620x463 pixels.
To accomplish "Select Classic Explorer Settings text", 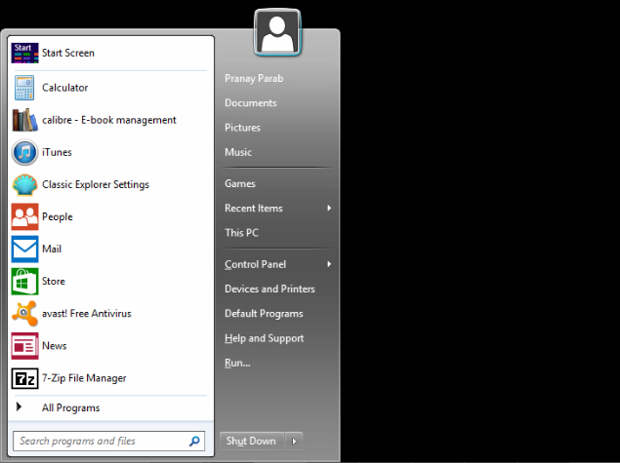I will point(96,185).
